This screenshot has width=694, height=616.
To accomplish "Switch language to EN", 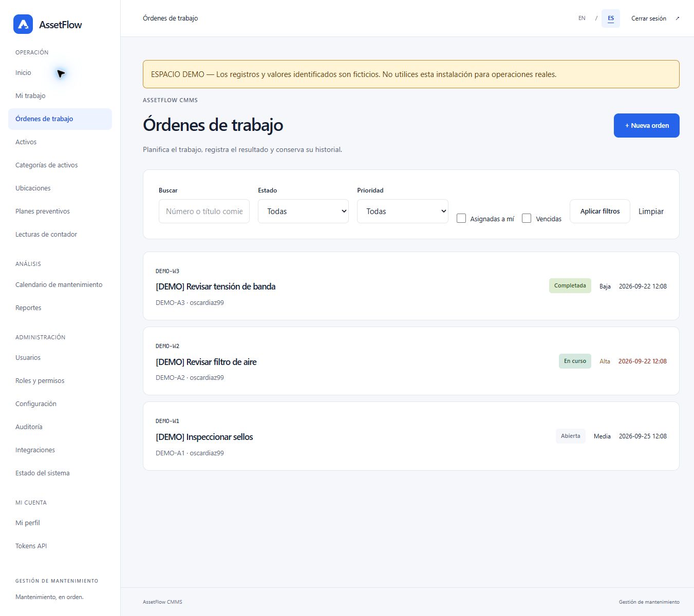I will point(582,18).
